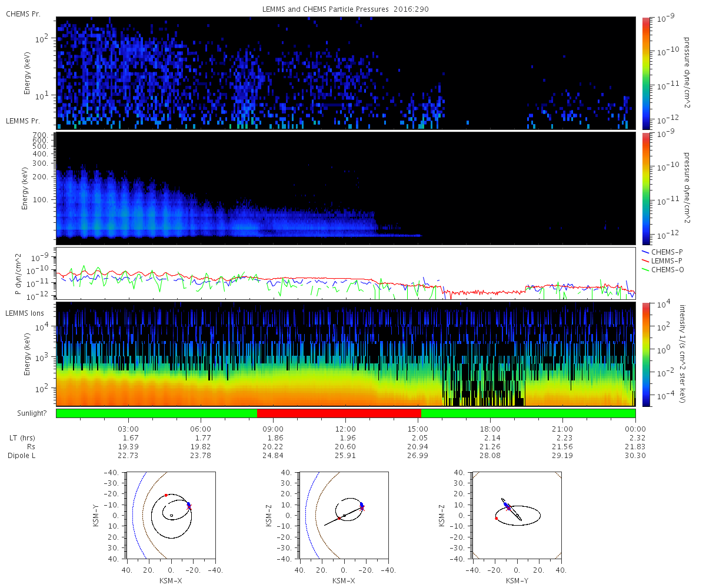The height and width of the screenshot is (588, 706).
Task: Click the LEMMS Ions intensity color bar
Action: 646,355
